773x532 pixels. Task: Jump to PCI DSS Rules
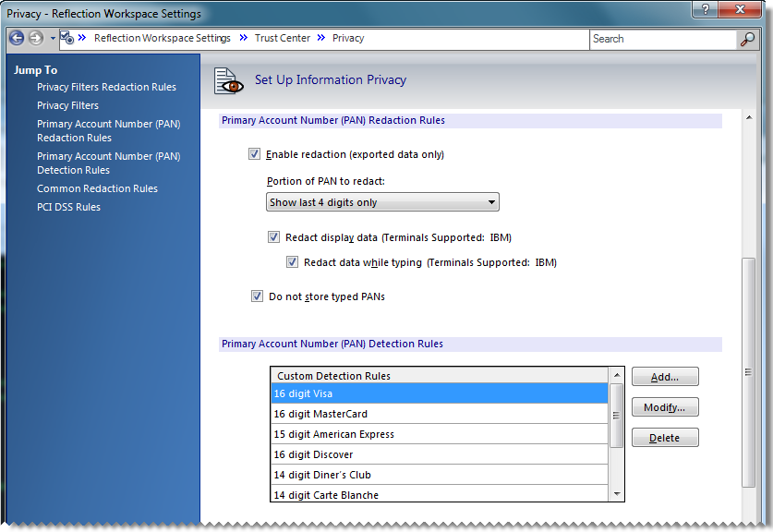click(68, 207)
